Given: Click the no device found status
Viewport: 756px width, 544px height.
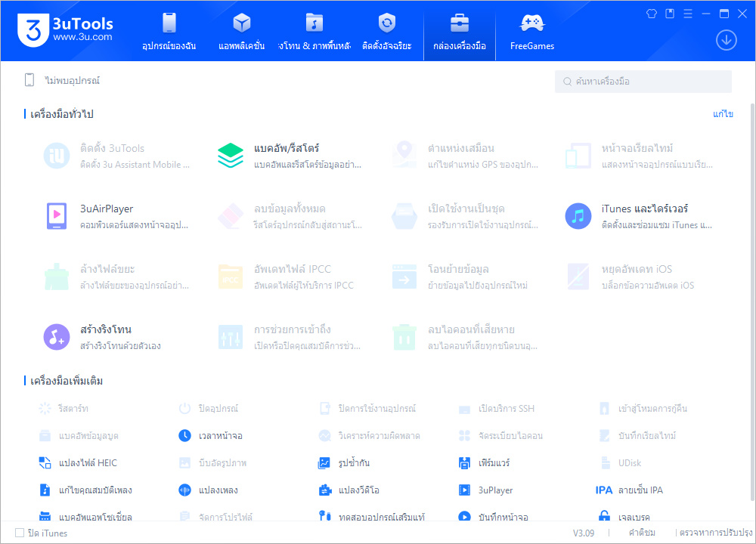Looking at the screenshot, I should click(x=62, y=81).
